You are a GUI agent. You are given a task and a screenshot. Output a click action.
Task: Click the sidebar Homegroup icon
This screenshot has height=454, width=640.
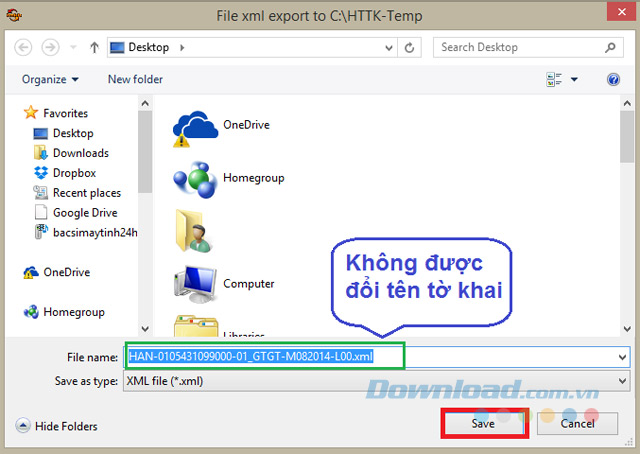[x=31, y=312]
